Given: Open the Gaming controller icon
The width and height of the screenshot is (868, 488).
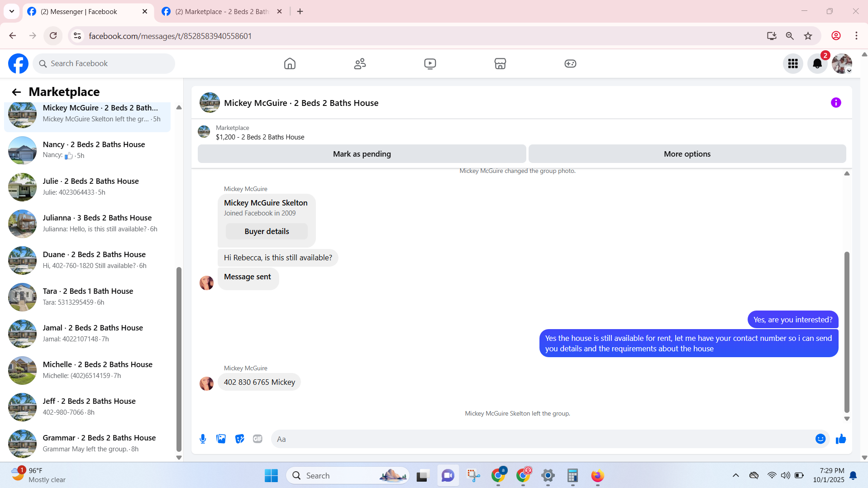Looking at the screenshot, I should pyautogui.click(x=570, y=64).
